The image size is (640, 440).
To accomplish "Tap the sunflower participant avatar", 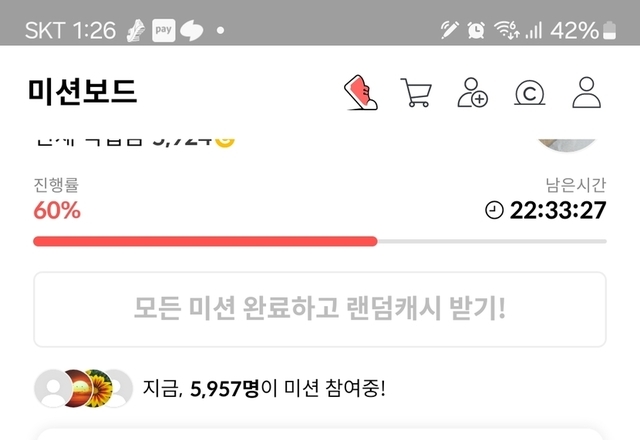I will [x=98, y=388].
